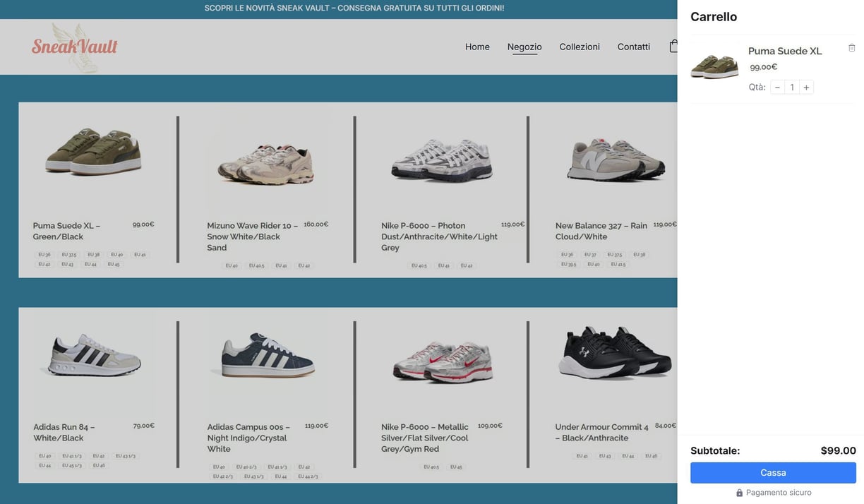Open New Balance 327 Rain Cloud product

click(601, 231)
